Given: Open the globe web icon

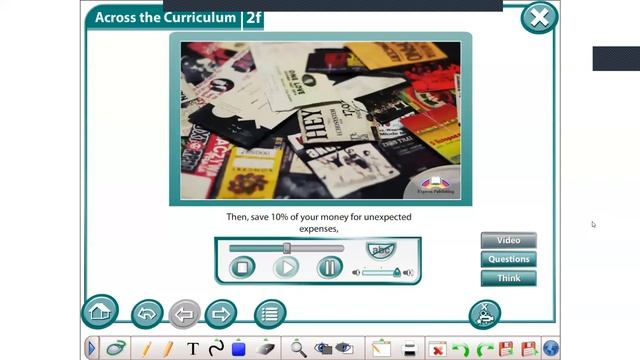Looking at the screenshot, I should tap(551, 349).
